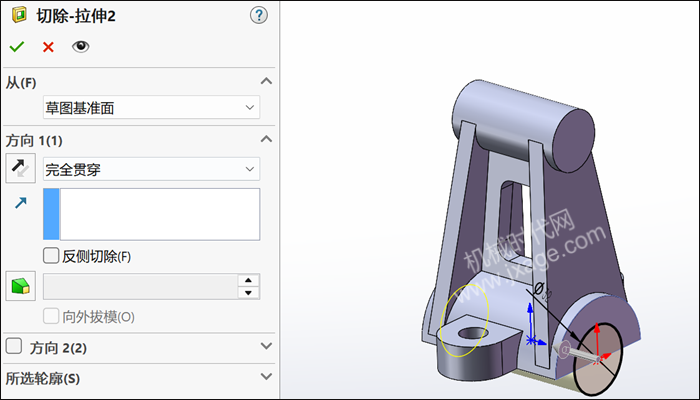Click the green draft on/off icon
Screen dimensions: 700x400
pyautogui.click(x=20, y=287)
